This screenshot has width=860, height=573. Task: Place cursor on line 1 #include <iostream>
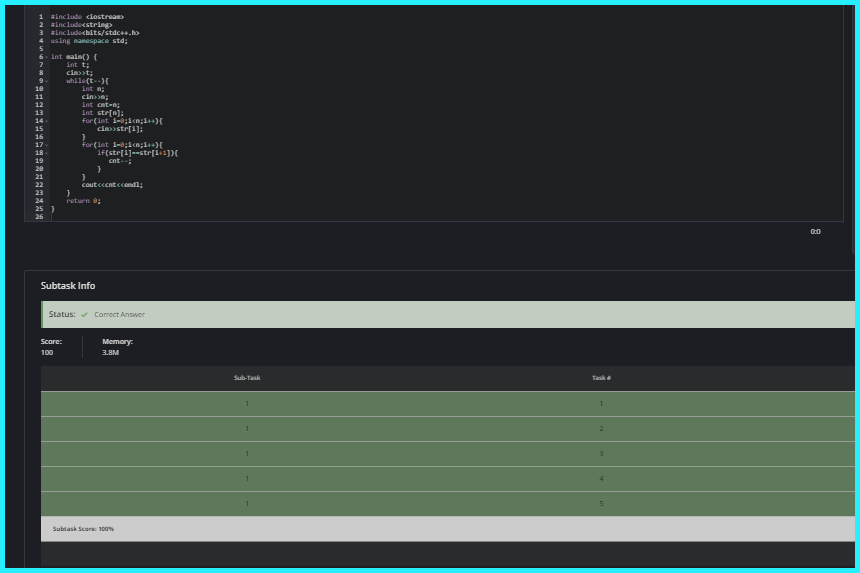tap(87, 17)
